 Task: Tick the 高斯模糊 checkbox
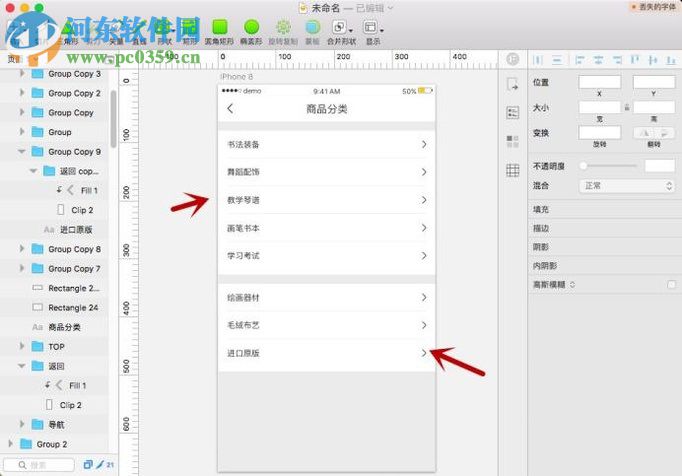671,284
